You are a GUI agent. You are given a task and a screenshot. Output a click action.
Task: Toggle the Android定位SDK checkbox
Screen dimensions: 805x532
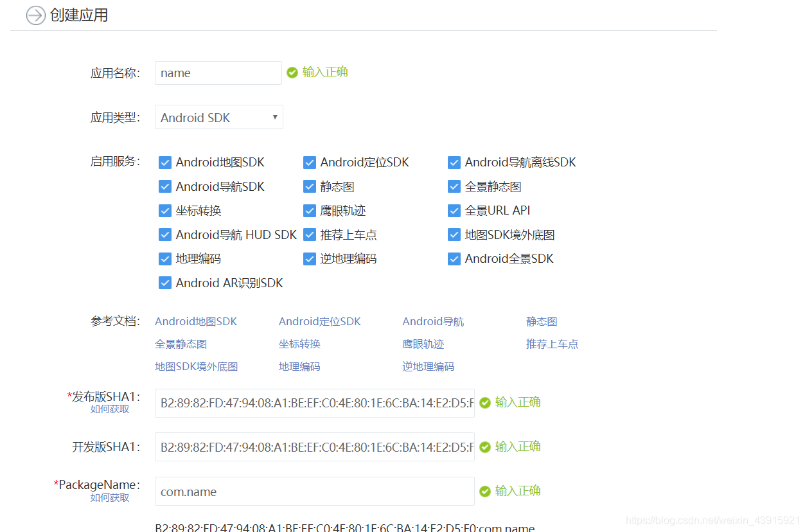click(x=310, y=163)
